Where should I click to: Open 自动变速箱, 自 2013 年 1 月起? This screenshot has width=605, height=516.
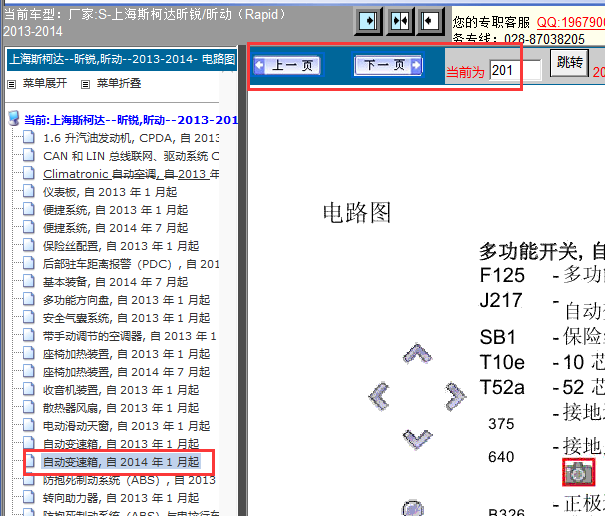[121, 444]
